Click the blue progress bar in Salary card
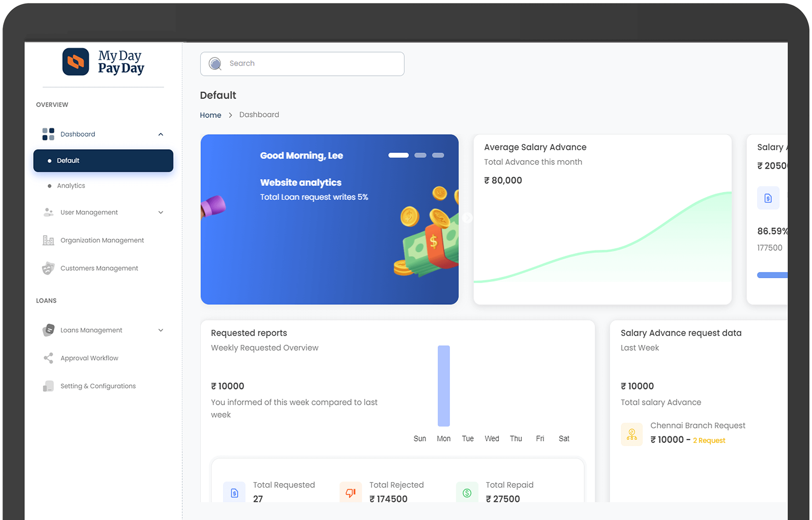 [772, 275]
